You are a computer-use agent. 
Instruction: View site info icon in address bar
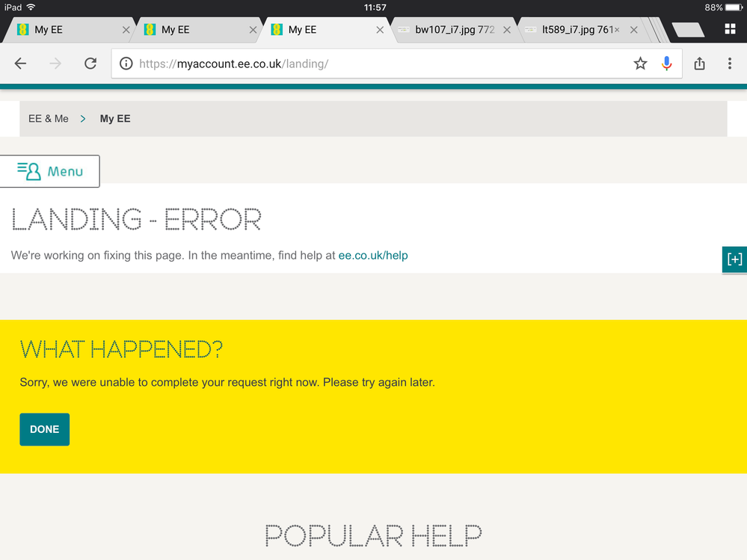click(x=126, y=64)
